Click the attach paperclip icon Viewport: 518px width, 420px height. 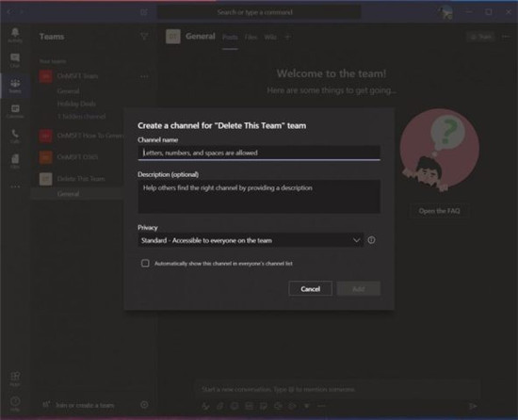click(220, 406)
